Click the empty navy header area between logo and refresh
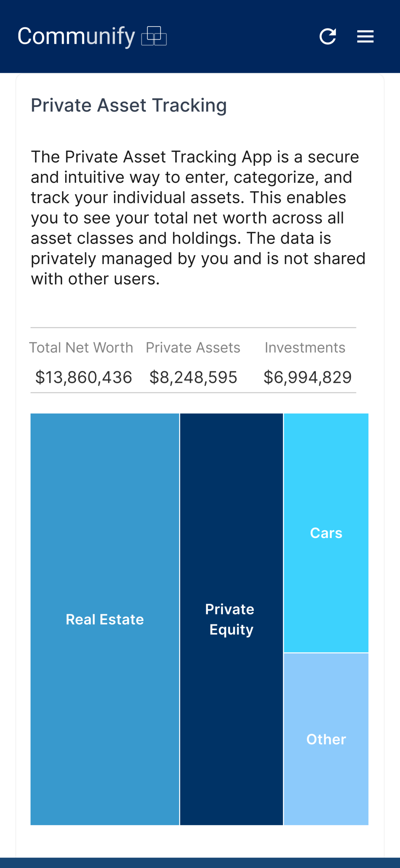 pos(243,36)
